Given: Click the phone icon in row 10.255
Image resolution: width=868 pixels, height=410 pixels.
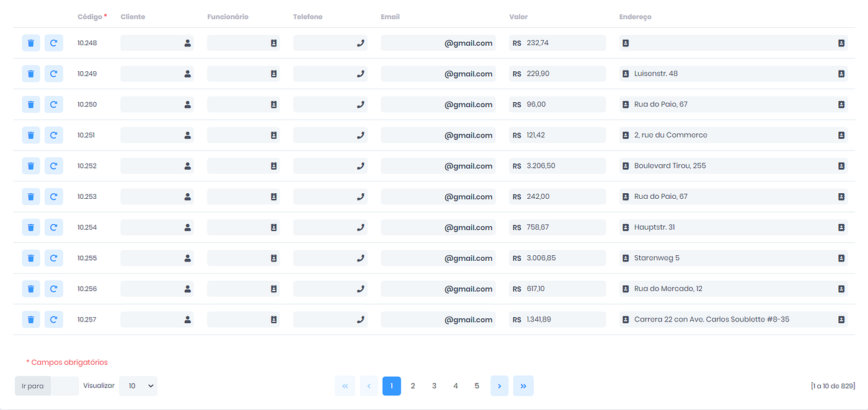Looking at the screenshot, I should pos(360,258).
